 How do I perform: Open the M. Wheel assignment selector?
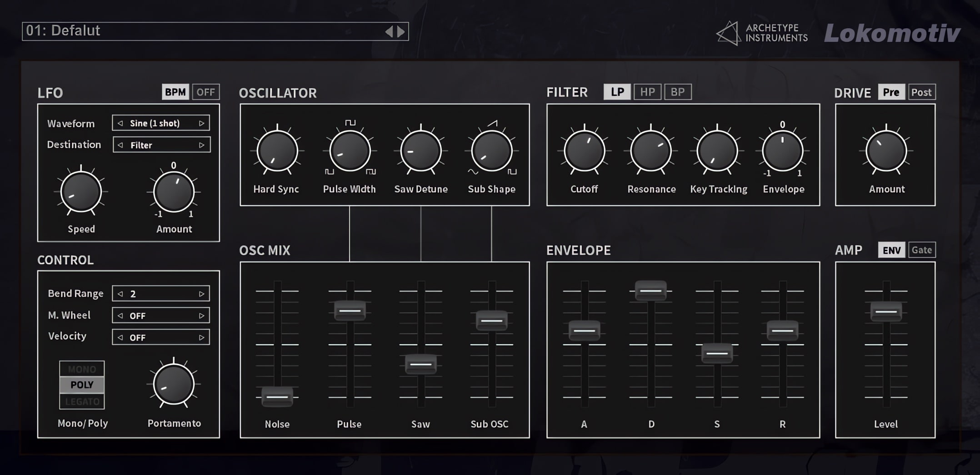pos(161,316)
